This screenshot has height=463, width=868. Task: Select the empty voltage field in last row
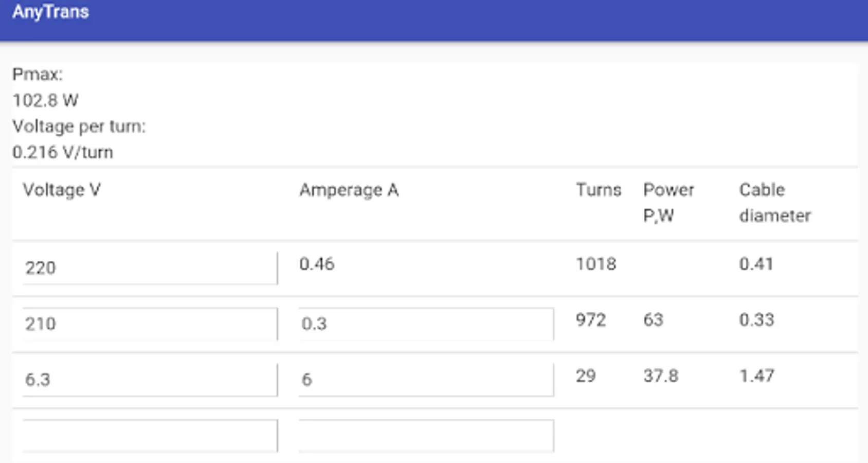tap(150, 436)
